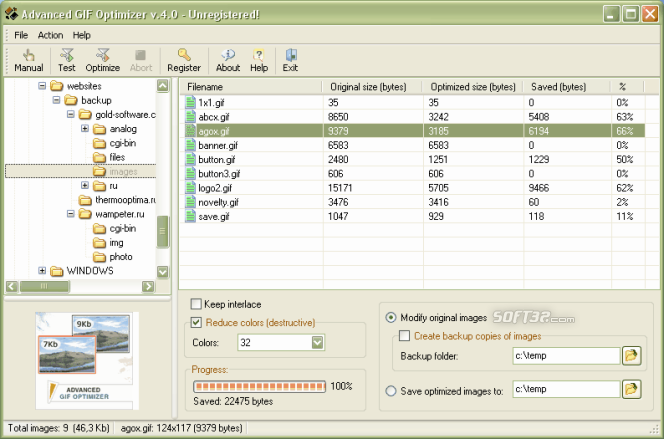Sort by Original size (bytes) column
This screenshot has width=664, height=439.
click(x=373, y=87)
